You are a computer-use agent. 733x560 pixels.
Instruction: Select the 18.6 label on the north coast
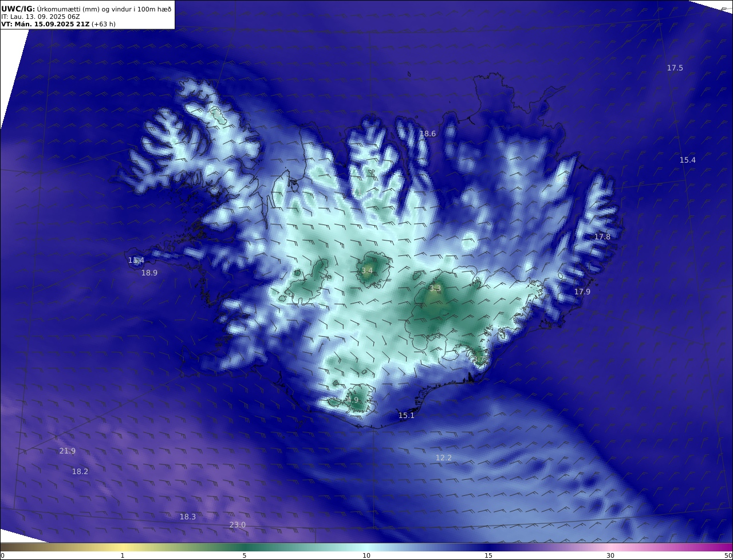coord(427,134)
